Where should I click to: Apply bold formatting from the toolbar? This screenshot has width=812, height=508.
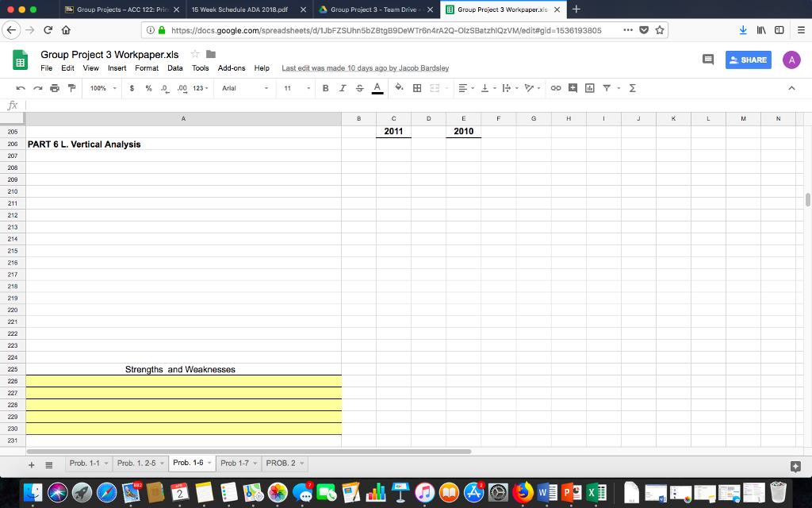click(x=325, y=88)
